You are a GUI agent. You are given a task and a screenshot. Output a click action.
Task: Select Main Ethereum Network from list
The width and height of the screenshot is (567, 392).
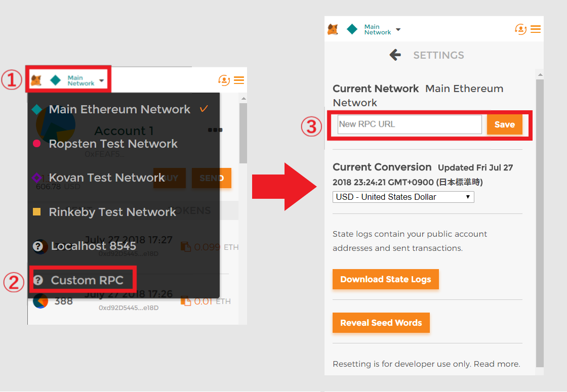coord(124,109)
